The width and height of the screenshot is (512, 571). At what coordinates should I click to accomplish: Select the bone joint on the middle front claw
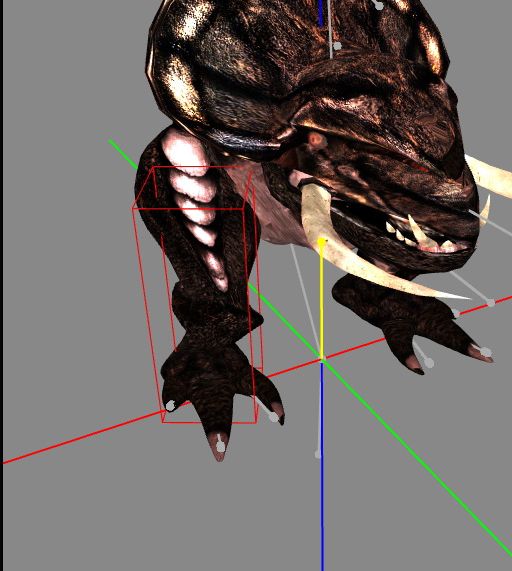(220, 446)
